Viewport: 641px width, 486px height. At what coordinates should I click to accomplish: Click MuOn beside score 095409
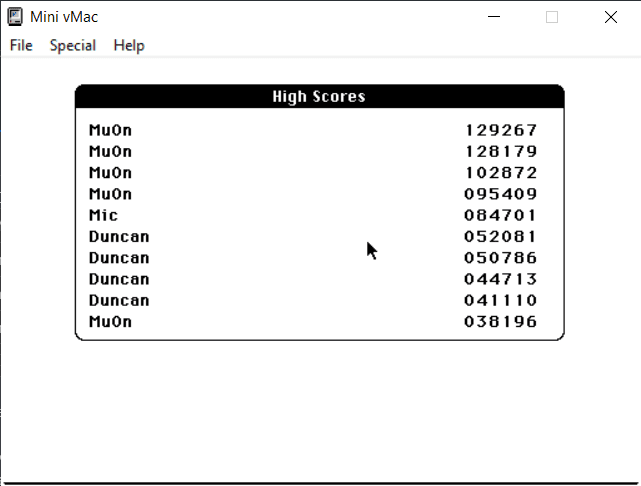[x=110, y=194]
